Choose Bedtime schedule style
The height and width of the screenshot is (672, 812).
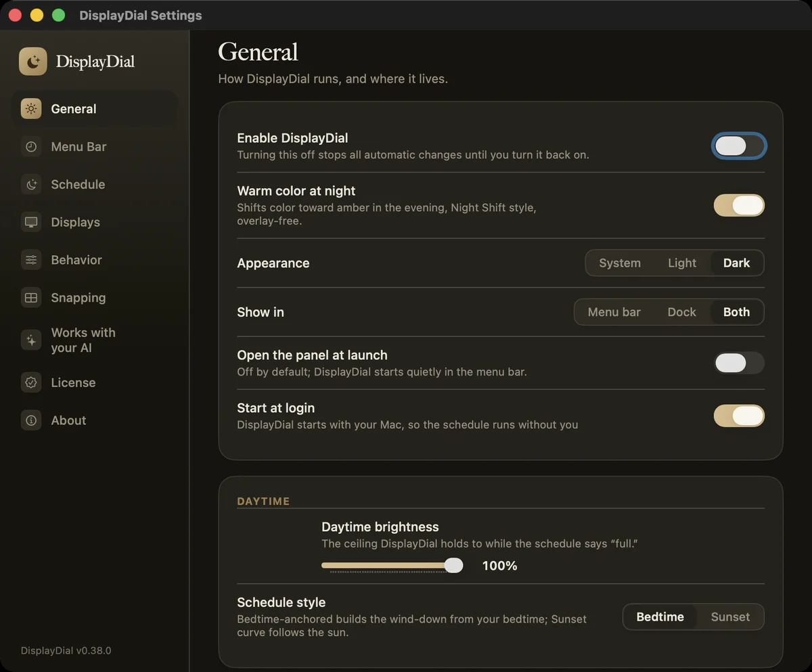[x=660, y=617]
